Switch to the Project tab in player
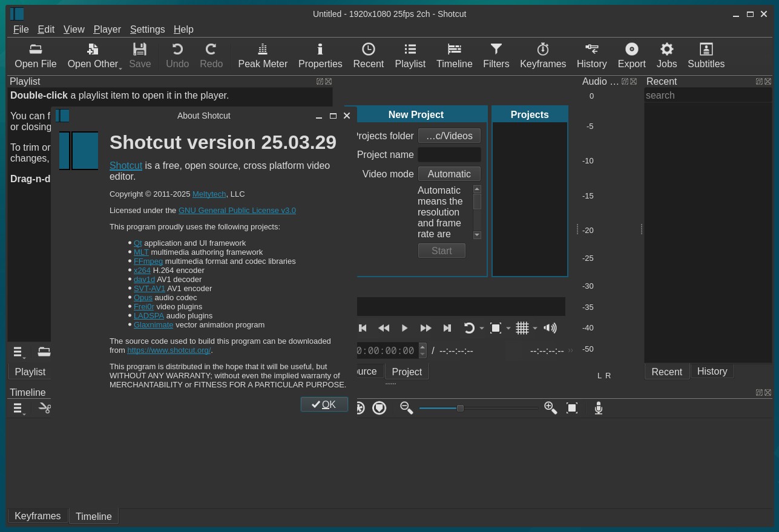The width and height of the screenshot is (779, 532). [x=407, y=372]
